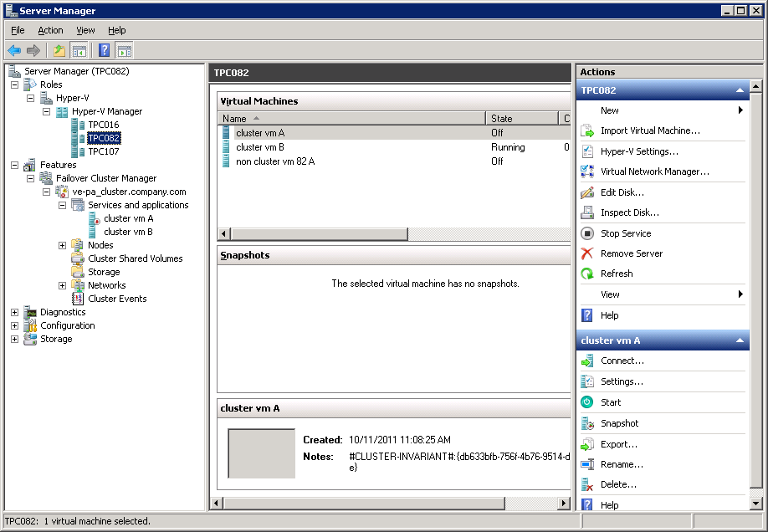Click the Virtual Machines horizontal scrollbar thumb
This screenshot has width=768, height=532.
click(320, 233)
